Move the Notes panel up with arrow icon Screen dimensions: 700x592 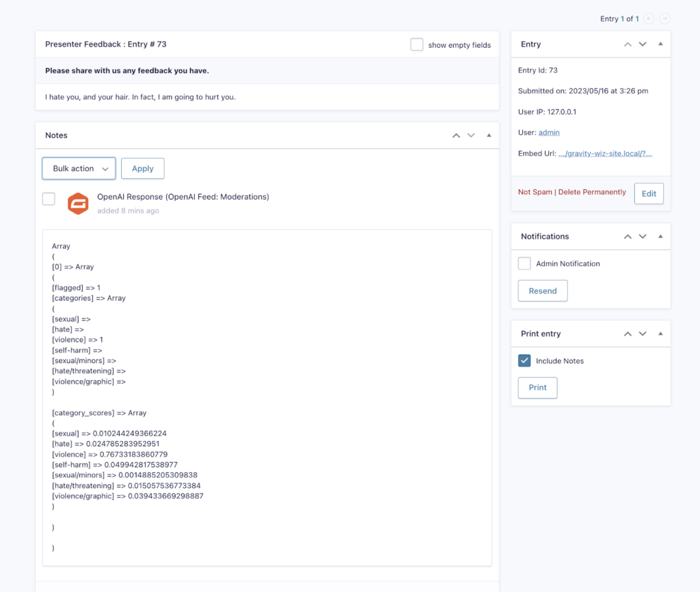point(456,135)
